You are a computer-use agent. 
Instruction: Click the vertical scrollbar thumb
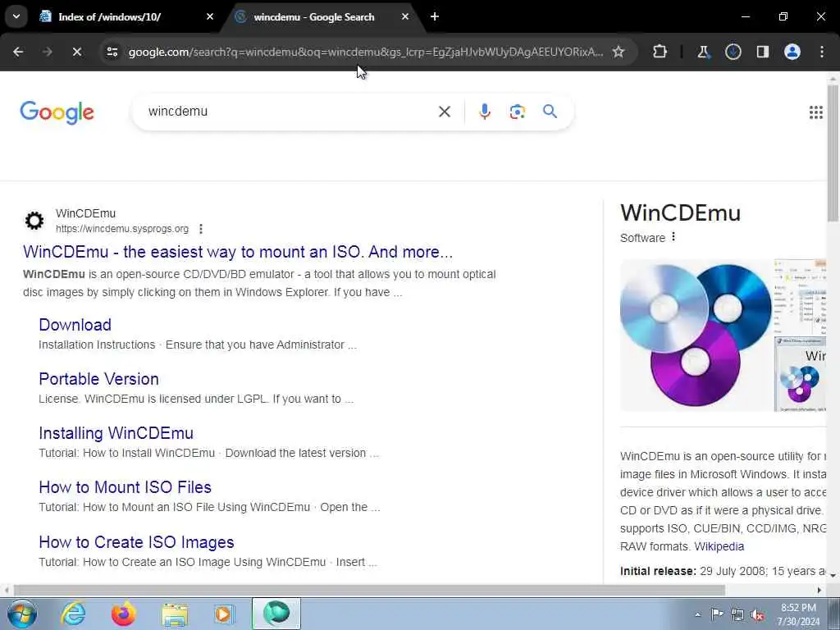[833, 153]
